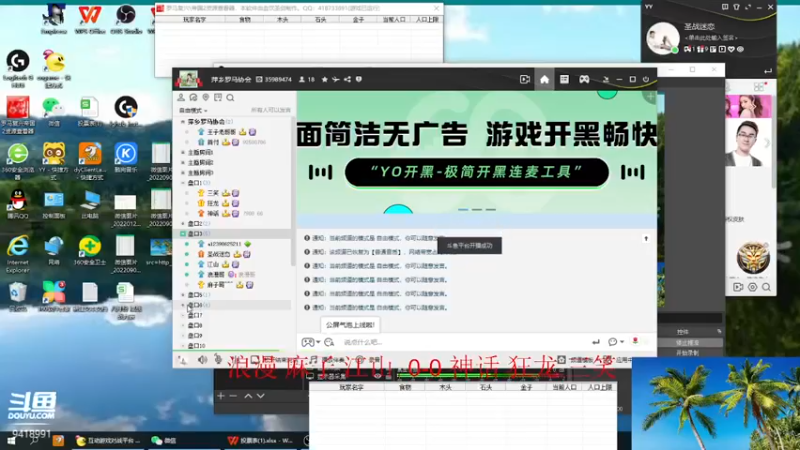
Task: Collapse the 盘口1 channel group
Action: (183, 183)
